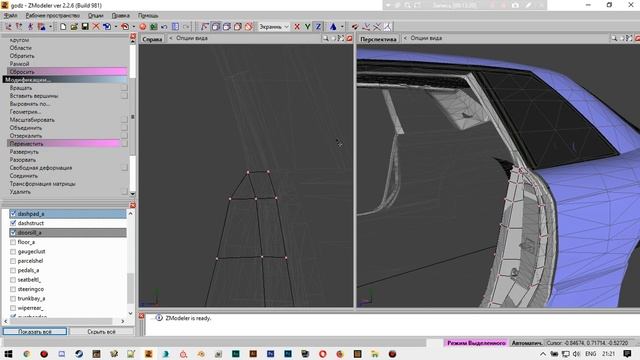Select the polygons level selection icon
Screen dimensions: 640x360
[x=227, y=27]
